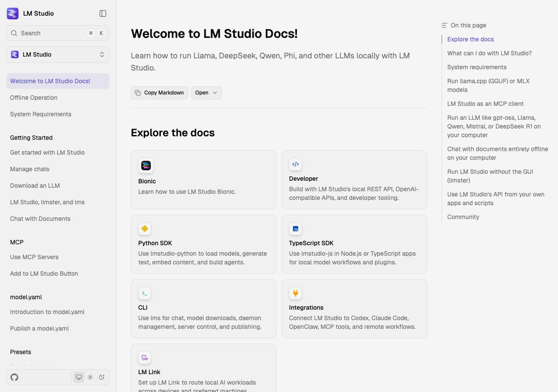Click the Getting Started section heading
The image size is (558, 392).
tap(31, 138)
